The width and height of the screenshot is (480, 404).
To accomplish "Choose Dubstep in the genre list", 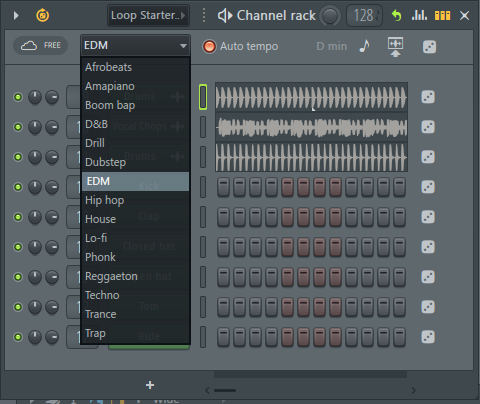I will (136, 162).
